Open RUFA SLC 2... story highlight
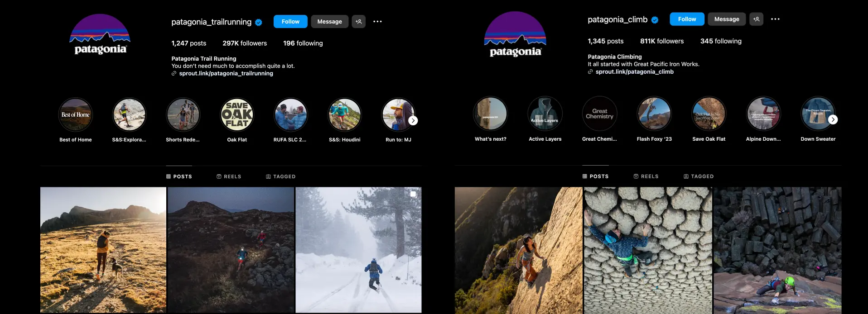The width and height of the screenshot is (868, 314). (x=291, y=114)
